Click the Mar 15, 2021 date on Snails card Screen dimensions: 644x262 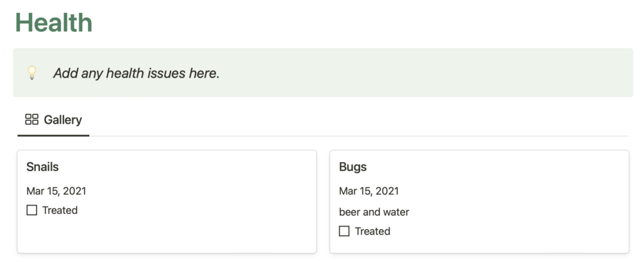point(56,191)
